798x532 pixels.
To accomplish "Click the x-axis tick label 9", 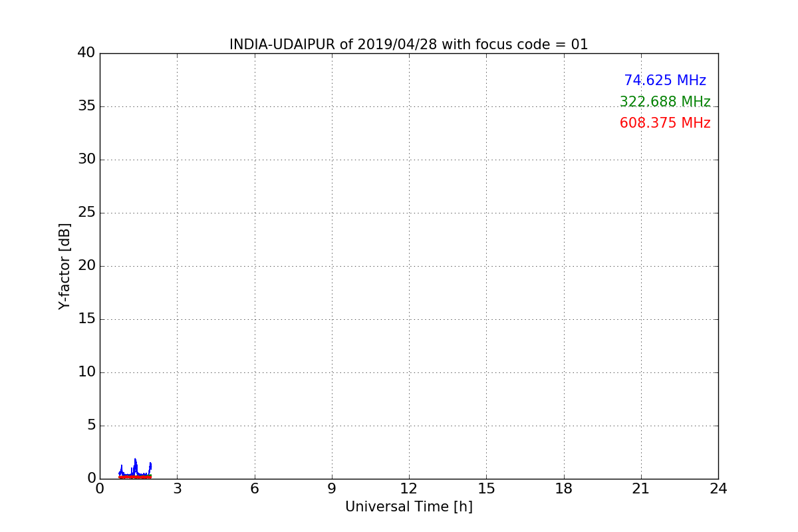I will (332, 489).
